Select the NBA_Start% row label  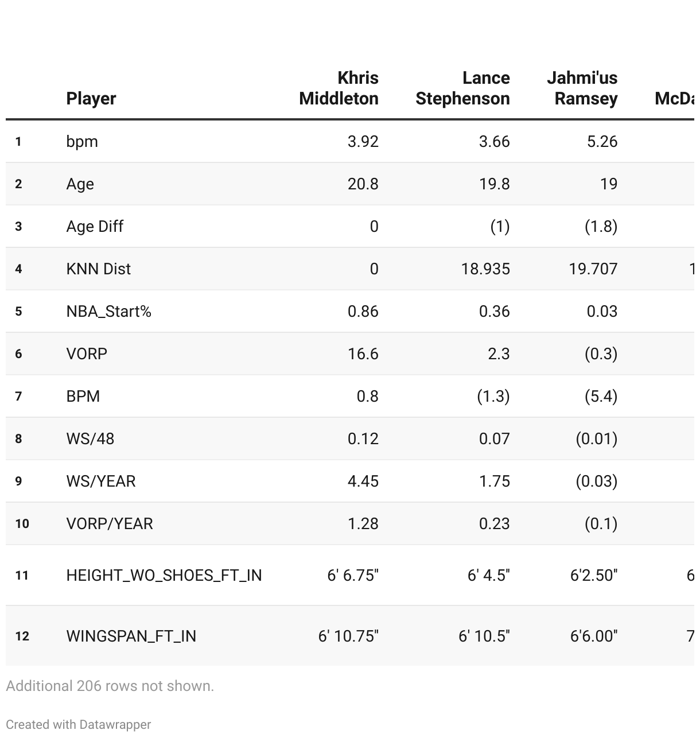(109, 312)
